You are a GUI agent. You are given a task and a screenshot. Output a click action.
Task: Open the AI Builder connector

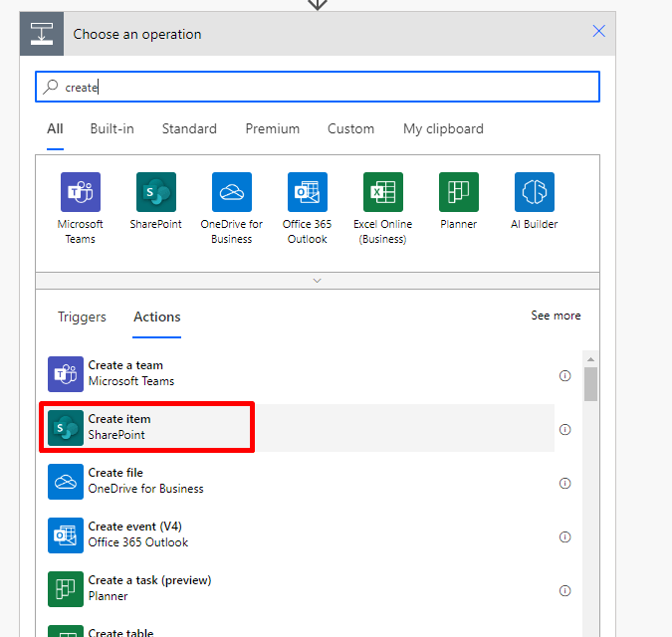point(534,192)
